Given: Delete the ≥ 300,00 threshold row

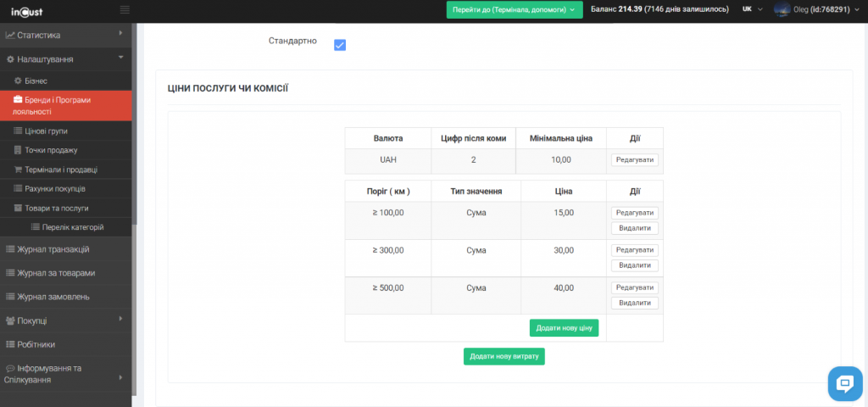Looking at the screenshot, I should point(634,265).
